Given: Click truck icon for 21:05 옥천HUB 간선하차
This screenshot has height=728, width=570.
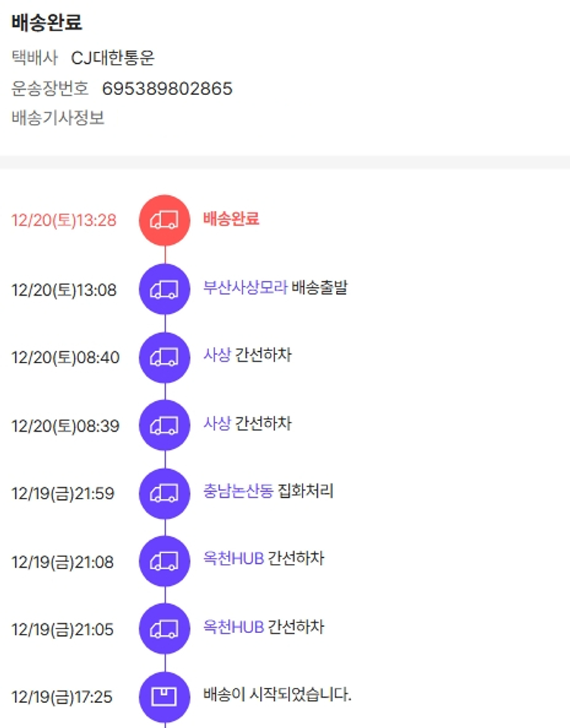Looking at the screenshot, I should (x=164, y=629).
